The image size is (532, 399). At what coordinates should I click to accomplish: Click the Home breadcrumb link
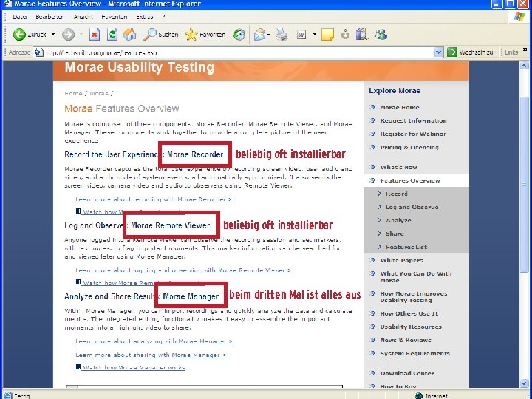click(x=73, y=93)
